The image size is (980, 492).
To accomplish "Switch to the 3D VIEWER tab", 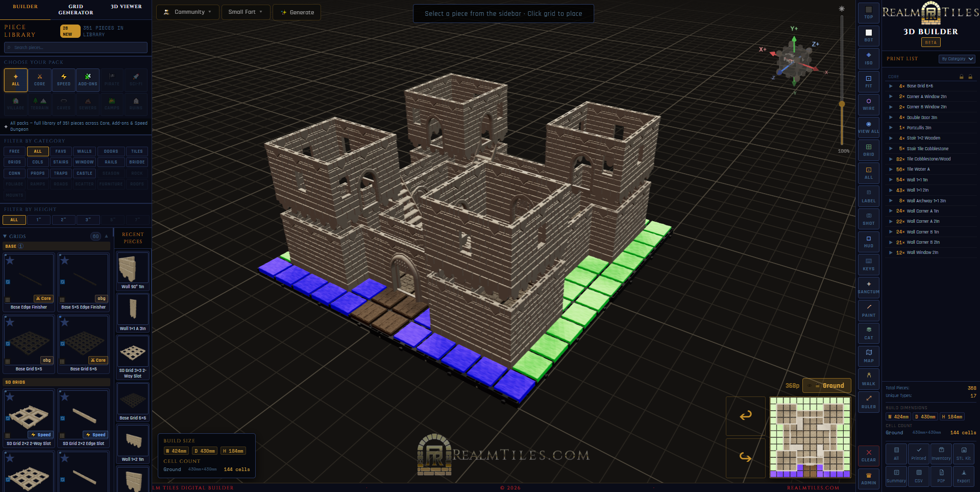I will 126,7.
